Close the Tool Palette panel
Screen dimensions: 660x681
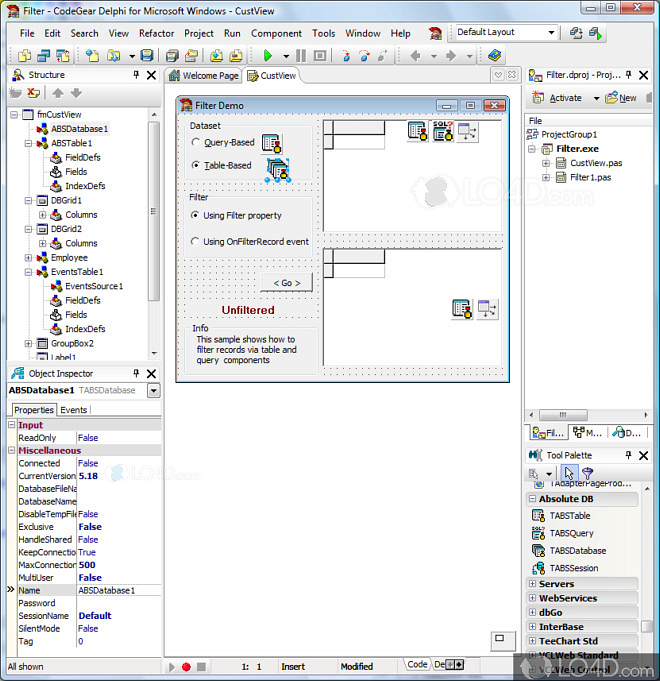pos(644,455)
